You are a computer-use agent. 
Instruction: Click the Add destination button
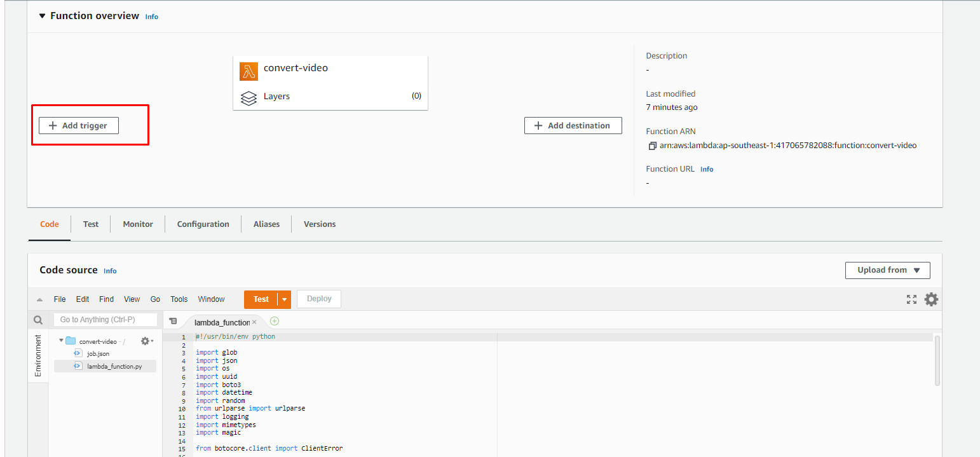tap(573, 126)
